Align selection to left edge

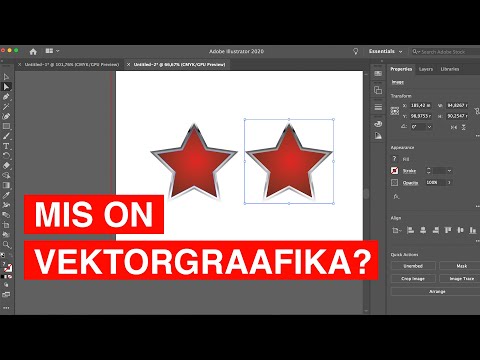(x=411, y=230)
